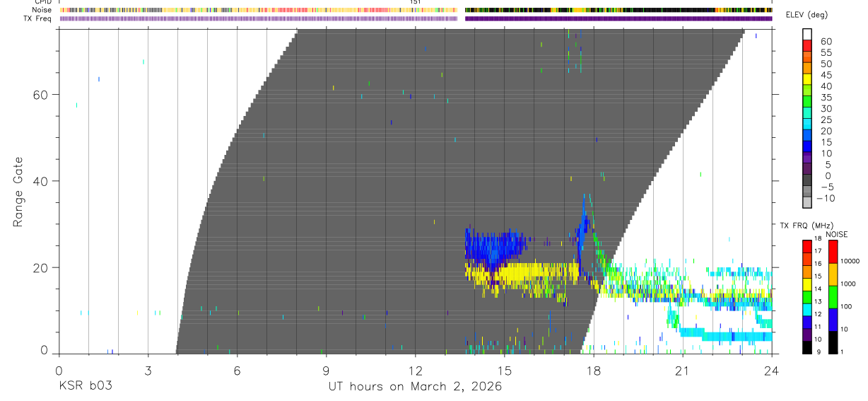868x401 pixels.
Task: Click the "-10" value on the ELEV scale
Action: [x=826, y=198]
